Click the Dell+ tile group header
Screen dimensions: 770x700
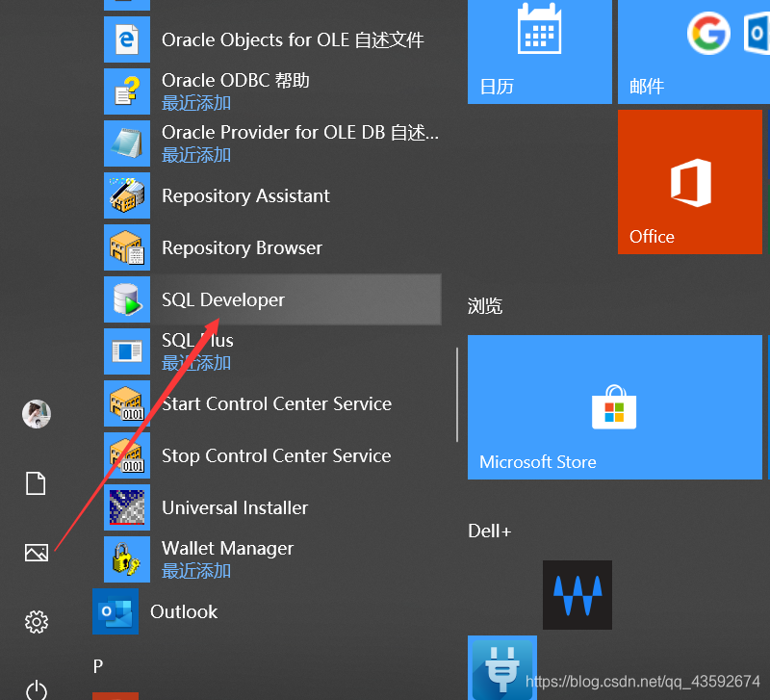pos(490,531)
